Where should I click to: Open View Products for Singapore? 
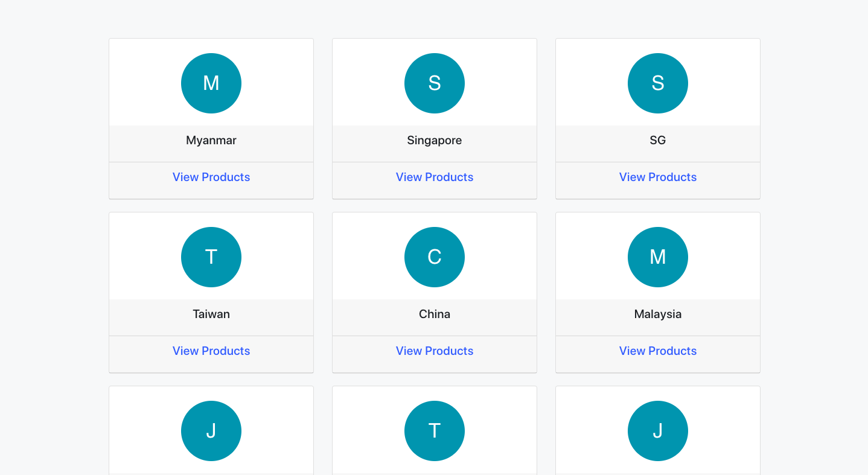coord(434,177)
